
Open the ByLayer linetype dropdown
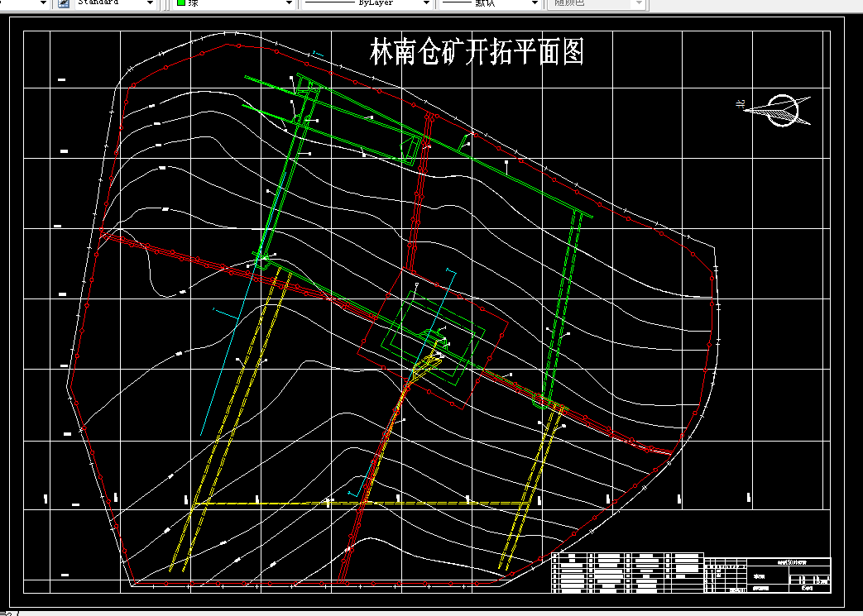[424, 4]
